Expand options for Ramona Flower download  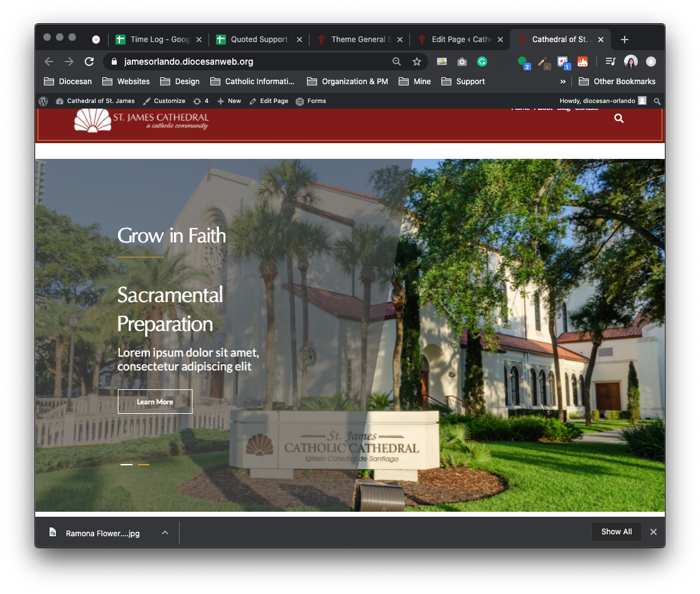pyautogui.click(x=165, y=532)
